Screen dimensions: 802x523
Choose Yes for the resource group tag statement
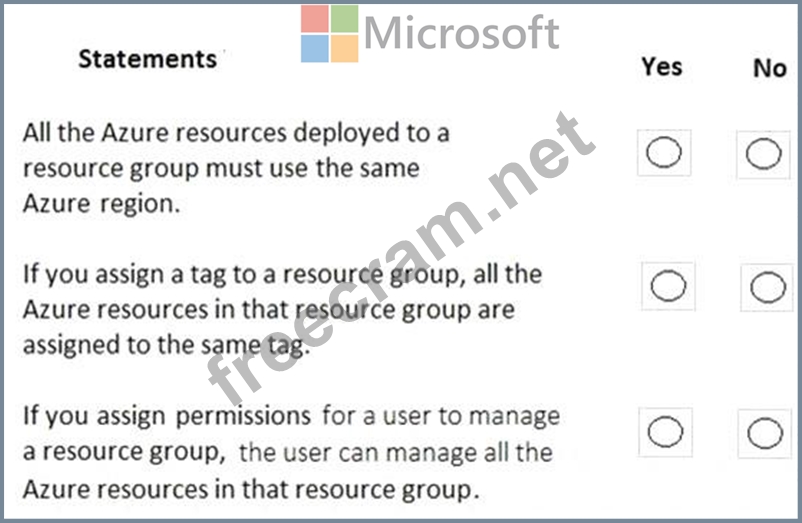(667, 287)
